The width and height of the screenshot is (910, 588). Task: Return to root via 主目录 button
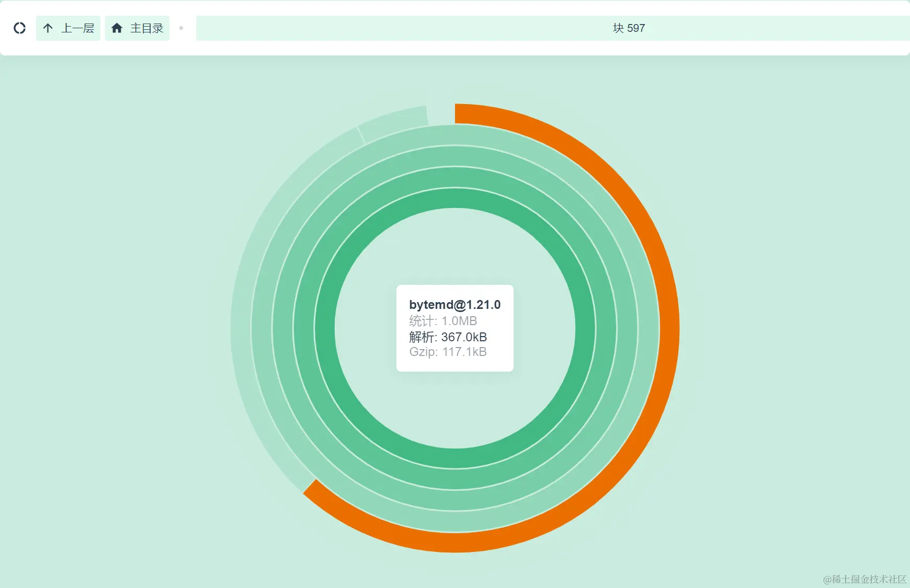(x=137, y=28)
